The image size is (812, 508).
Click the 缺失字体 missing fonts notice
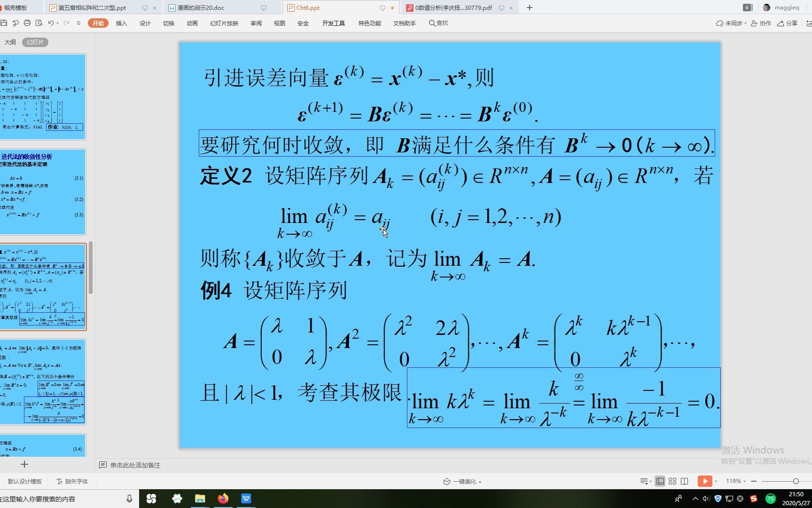(73, 481)
